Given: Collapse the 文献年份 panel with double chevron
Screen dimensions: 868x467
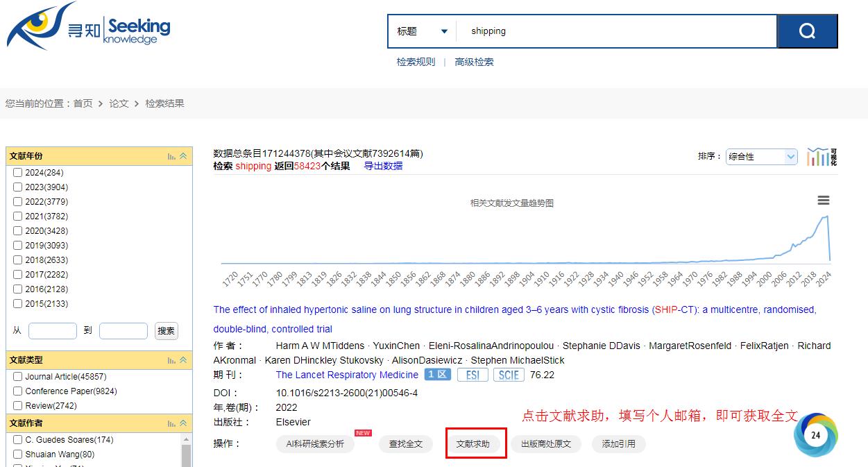Looking at the screenshot, I should [x=183, y=156].
